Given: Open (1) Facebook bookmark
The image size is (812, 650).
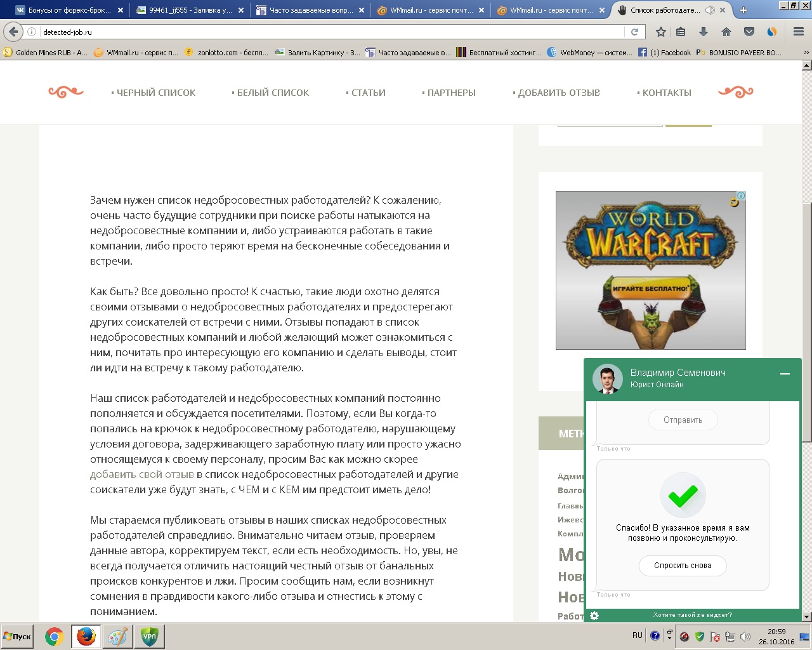Looking at the screenshot, I should pyautogui.click(x=664, y=53).
